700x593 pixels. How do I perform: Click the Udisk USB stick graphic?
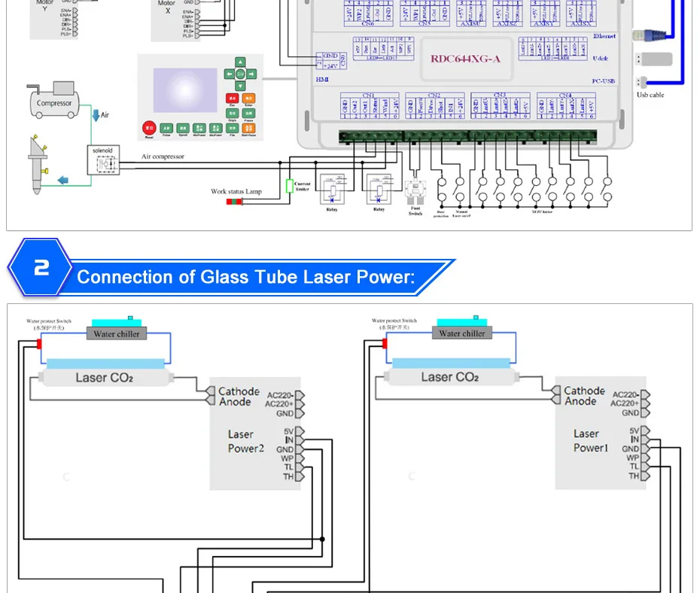point(654,59)
